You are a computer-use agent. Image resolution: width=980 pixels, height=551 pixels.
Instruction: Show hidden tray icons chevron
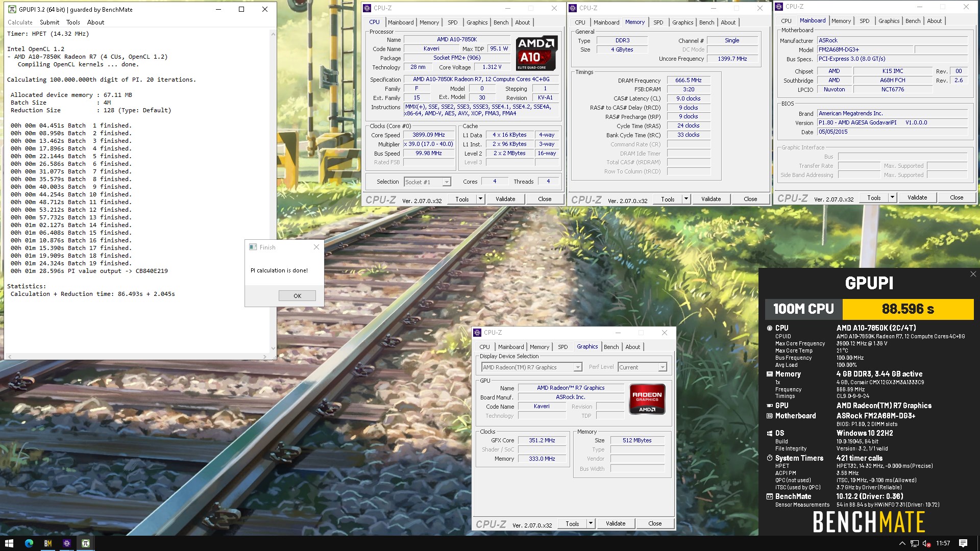pyautogui.click(x=902, y=543)
